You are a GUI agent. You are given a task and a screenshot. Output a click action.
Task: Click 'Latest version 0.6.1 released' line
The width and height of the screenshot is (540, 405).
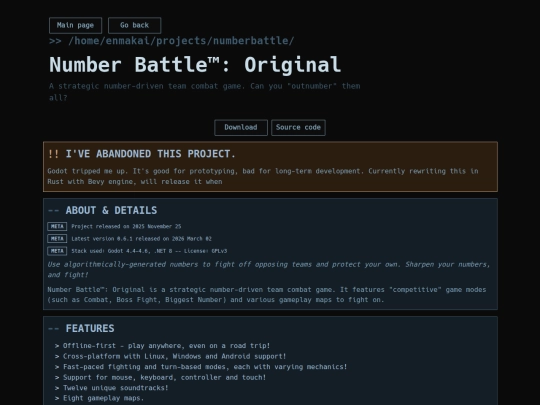point(141,239)
